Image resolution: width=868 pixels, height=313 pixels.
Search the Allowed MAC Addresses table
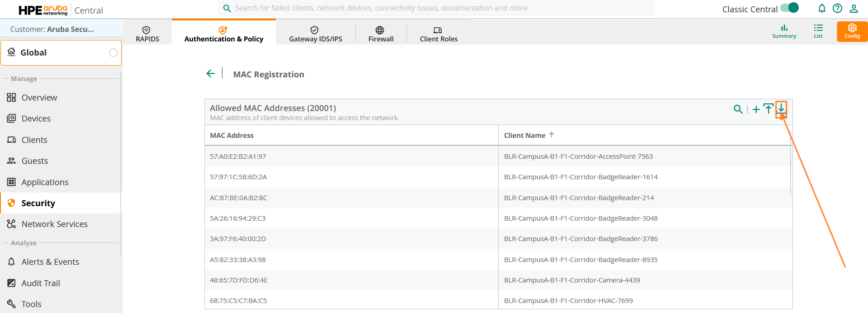coord(738,109)
